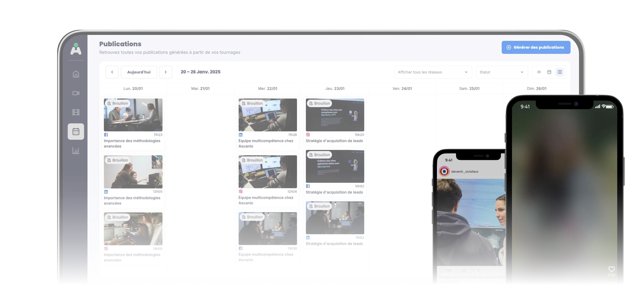Go to previous week with left chevron

click(x=112, y=72)
